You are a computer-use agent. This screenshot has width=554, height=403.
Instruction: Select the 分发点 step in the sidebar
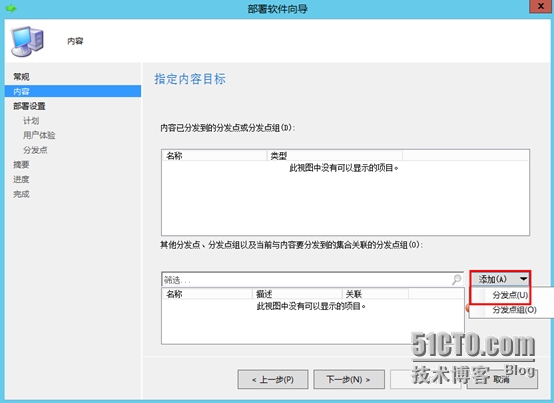35,150
